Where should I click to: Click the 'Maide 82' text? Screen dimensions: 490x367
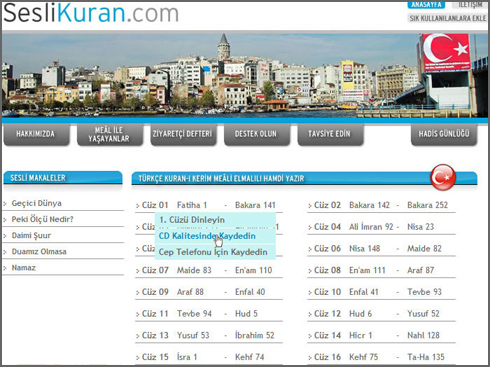pyautogui.click(x=424, y=248)
